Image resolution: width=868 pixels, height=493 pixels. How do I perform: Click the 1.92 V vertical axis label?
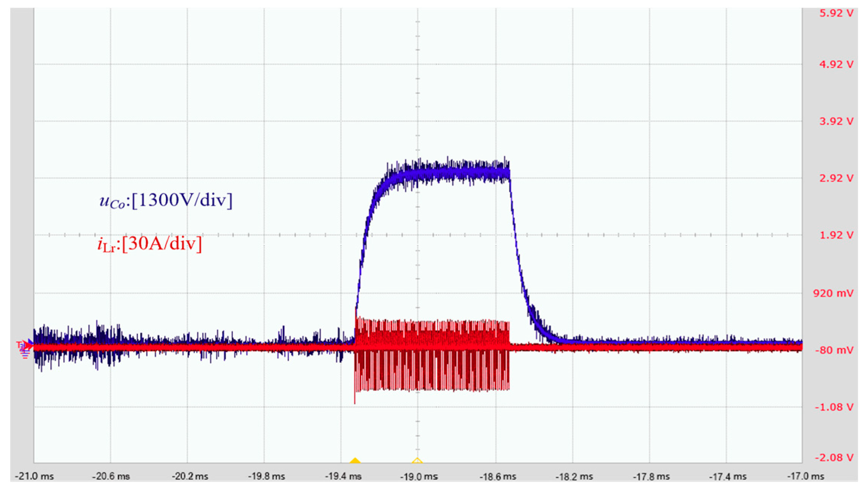pos(836,235)
